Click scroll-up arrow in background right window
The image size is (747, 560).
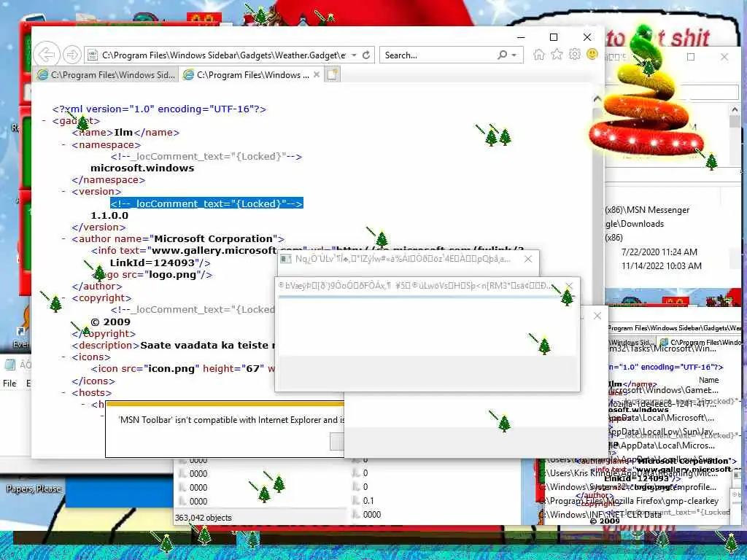coord(735,109)
